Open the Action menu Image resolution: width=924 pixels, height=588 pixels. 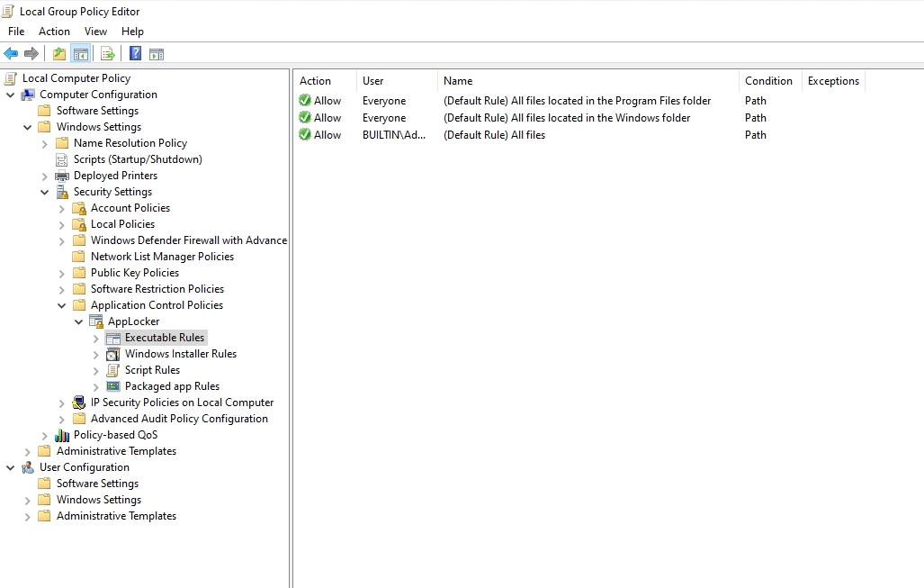tap(54, 32)
